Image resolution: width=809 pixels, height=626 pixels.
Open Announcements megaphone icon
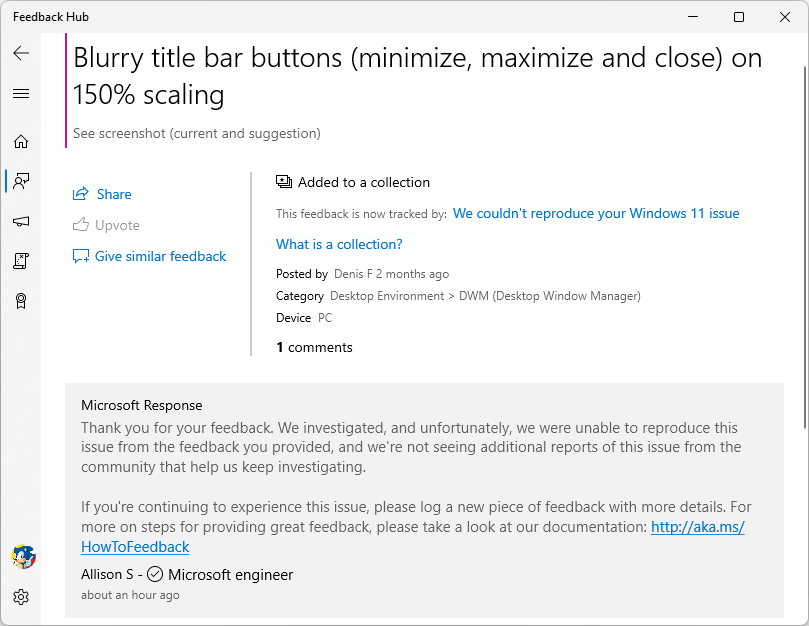pos(21,221)
